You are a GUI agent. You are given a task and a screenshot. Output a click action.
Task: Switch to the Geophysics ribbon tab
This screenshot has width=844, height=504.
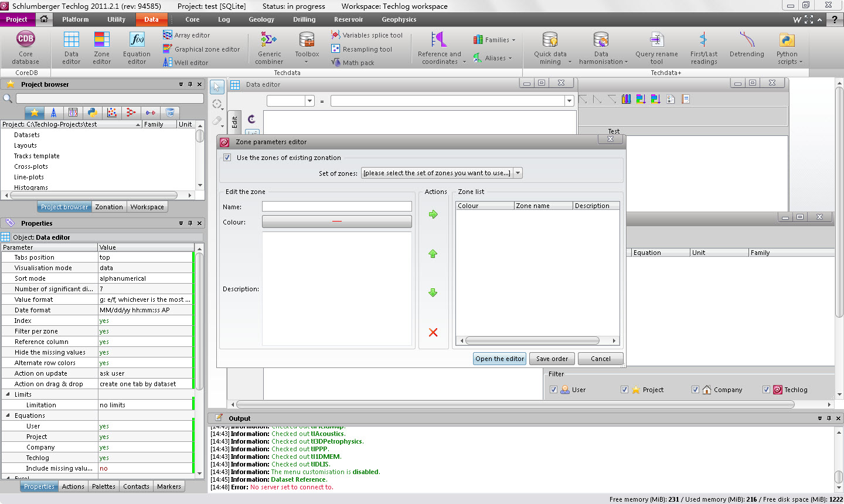click(x=399, y=19)
